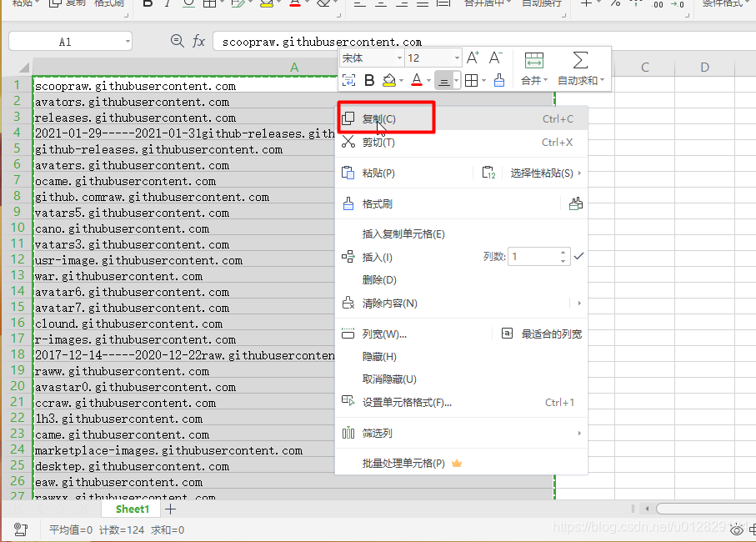Expand the fill color dropdown arrow
This screenshot has width=756, height=542.
coord(401,81)
